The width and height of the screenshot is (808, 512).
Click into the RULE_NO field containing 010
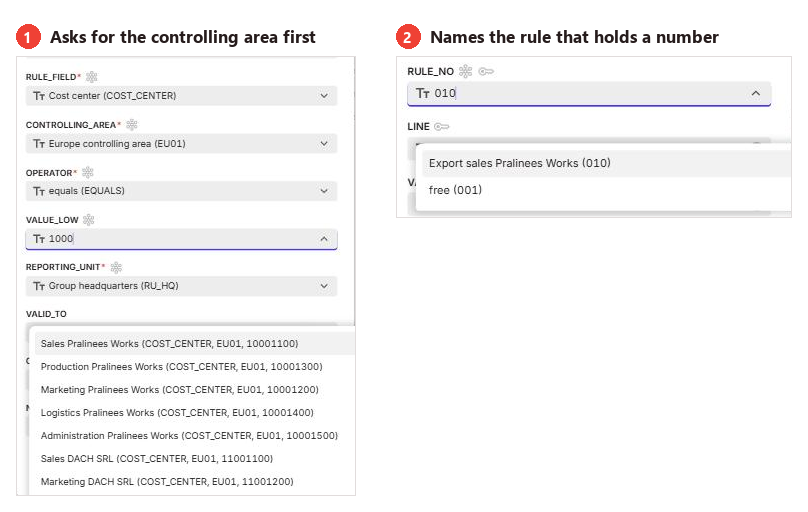[589, 94]
